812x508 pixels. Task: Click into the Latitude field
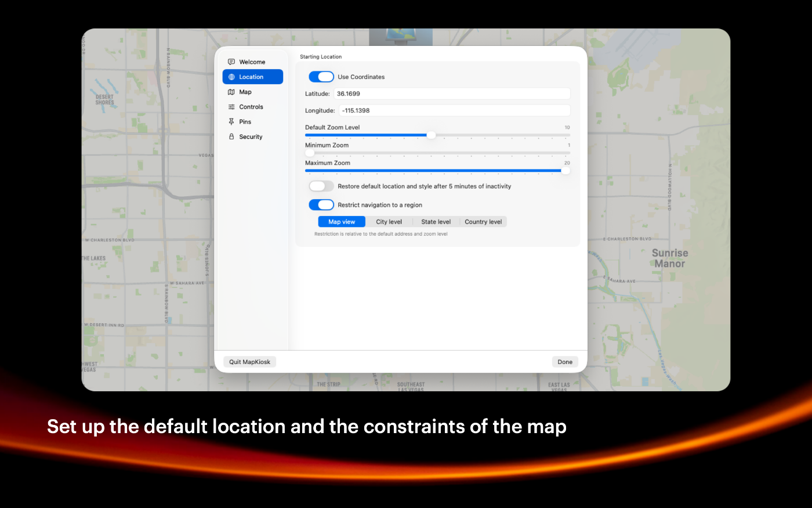coord(452,93)
